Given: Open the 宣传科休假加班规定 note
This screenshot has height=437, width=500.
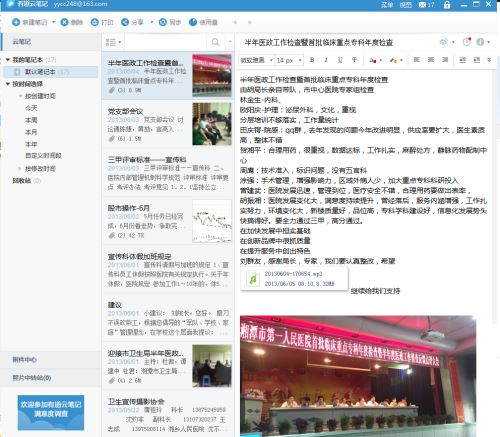Looking at the screenshot, I should pyautogui.click(x=168, y=270).
